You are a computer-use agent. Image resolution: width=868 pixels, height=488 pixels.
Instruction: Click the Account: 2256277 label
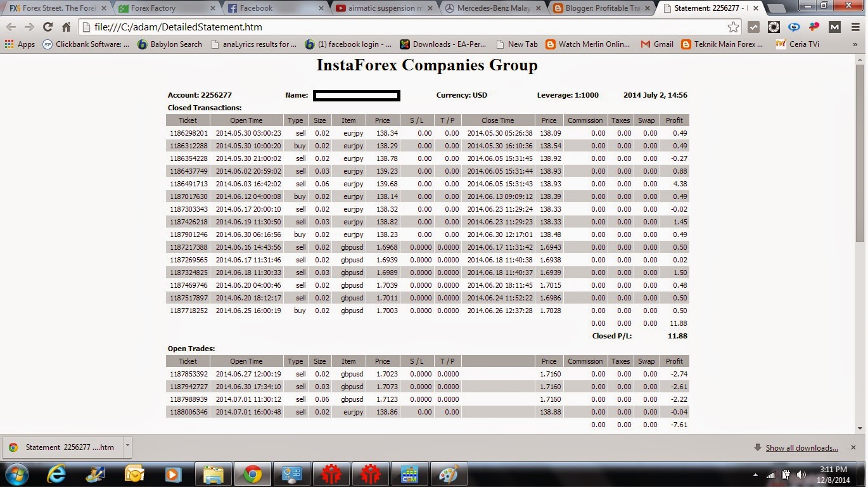coord(200,95)
